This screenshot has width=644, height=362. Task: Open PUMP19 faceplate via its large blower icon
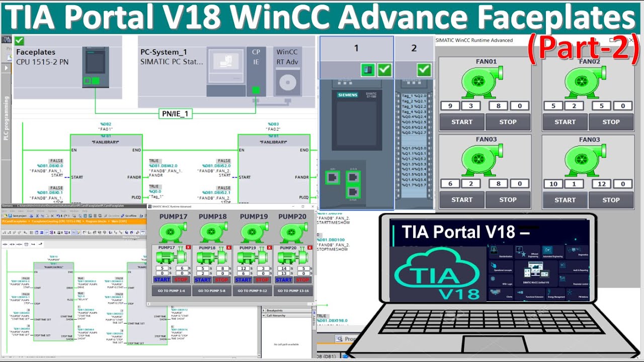(254, 233)
